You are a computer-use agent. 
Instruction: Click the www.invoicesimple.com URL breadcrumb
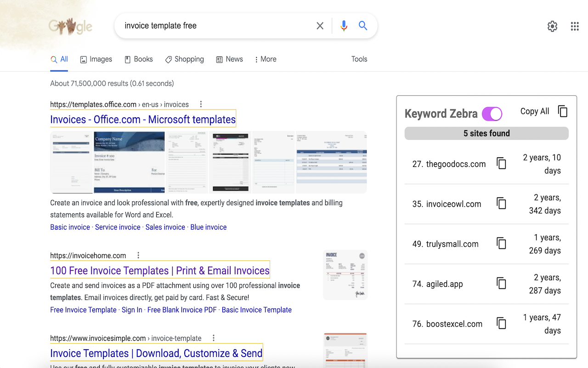coord(126,339)
